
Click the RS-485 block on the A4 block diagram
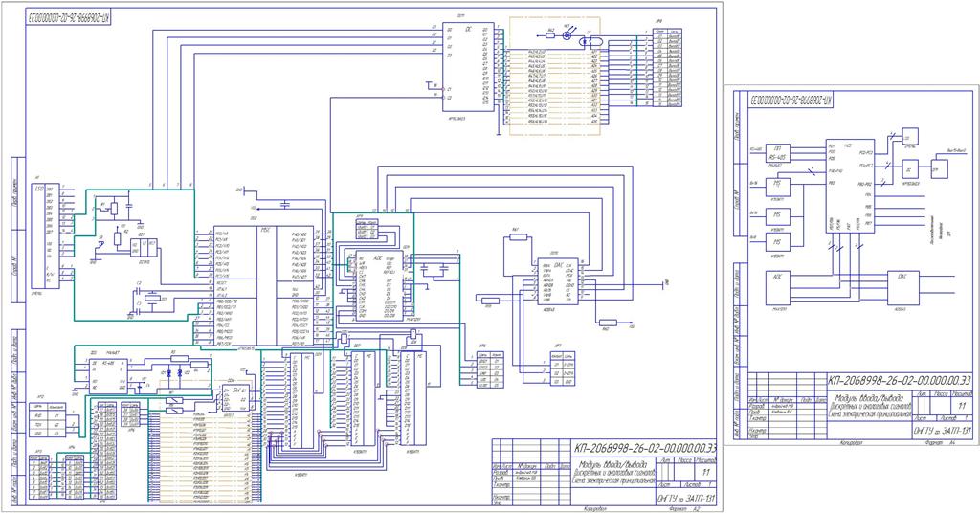(777, 155)
